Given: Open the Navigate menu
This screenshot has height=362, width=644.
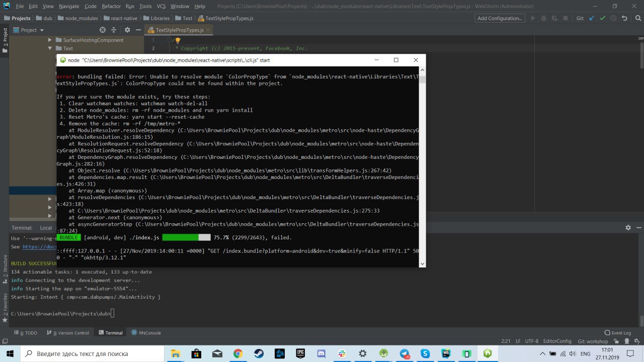Looking at the screenshot, I should 68,6.
